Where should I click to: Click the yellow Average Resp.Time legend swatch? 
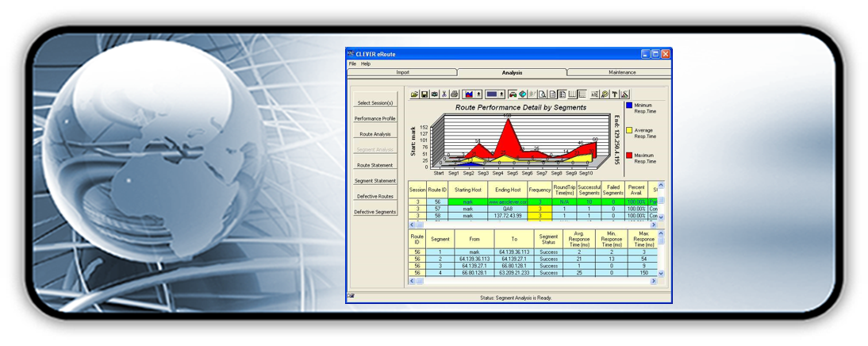[x=629, y=131]
